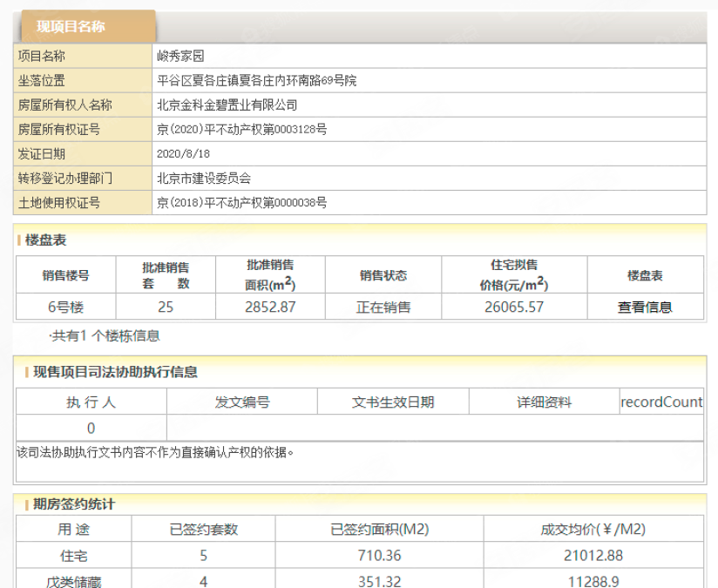Screen dimensions: 718x588
Task: Click the issue date 2020/8/18
Action: pyautogui.click(x=183, y=154)
